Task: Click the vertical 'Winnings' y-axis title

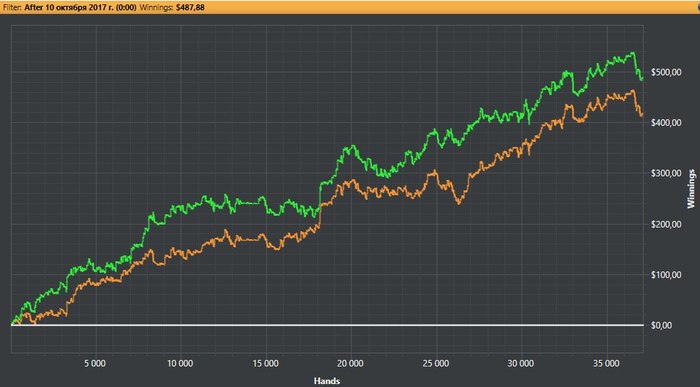Action: pyautogui.click(x=691, y=189)
